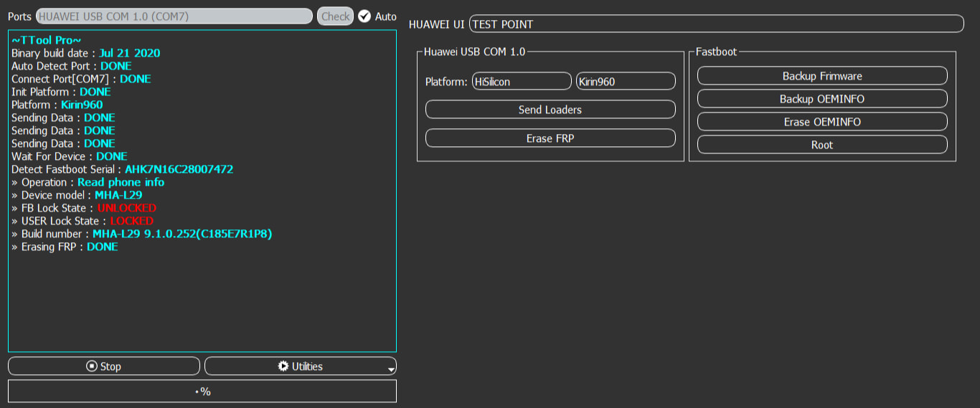Click Erase OEMINFO button
This screenshot has height=408, width=980.
(x=822, y=121)
